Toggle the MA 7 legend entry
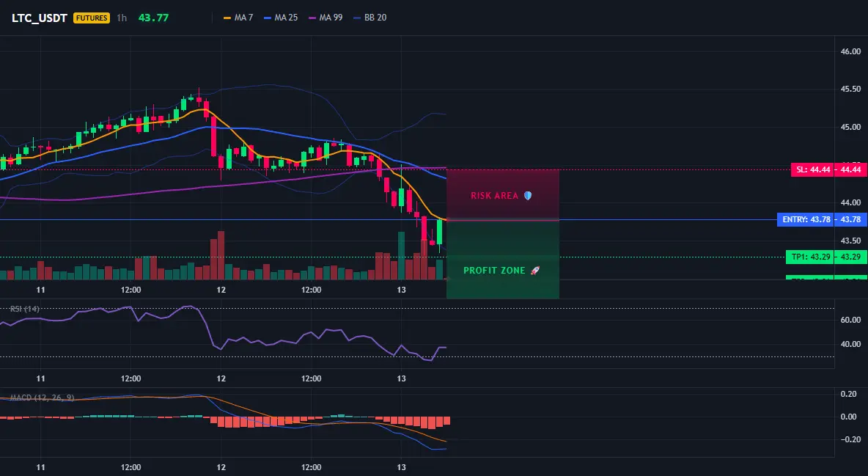This screenshot has width=868, height=476. 238,18
